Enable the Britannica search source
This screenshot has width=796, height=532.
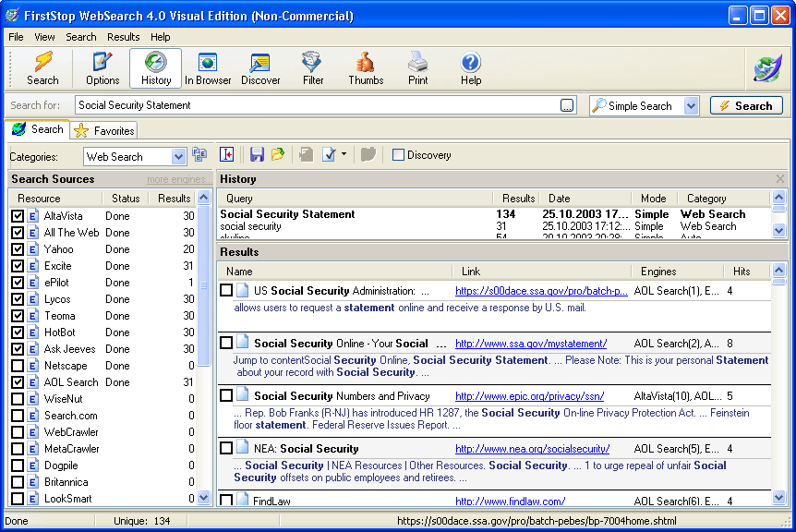point(18,482)
